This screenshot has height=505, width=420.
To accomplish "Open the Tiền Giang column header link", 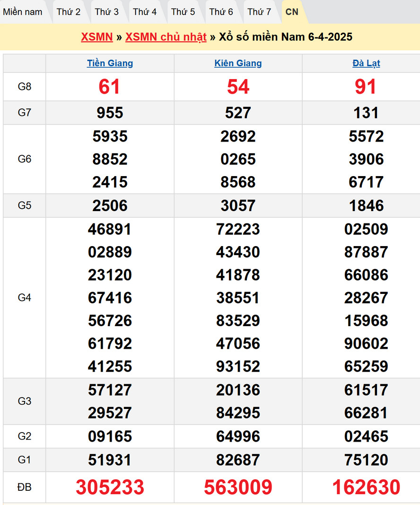I will (x=110, y=63).
